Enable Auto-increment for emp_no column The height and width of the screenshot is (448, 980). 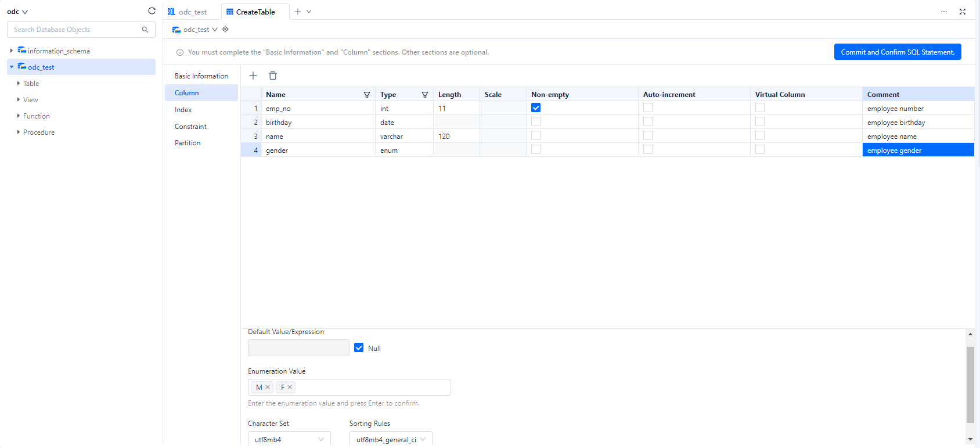tap(648, 108)
